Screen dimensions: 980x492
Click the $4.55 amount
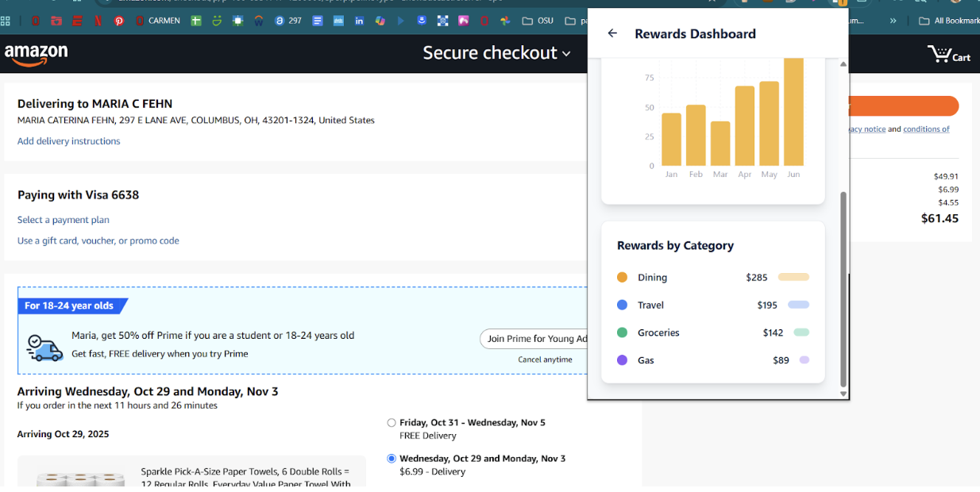(948, 202)
